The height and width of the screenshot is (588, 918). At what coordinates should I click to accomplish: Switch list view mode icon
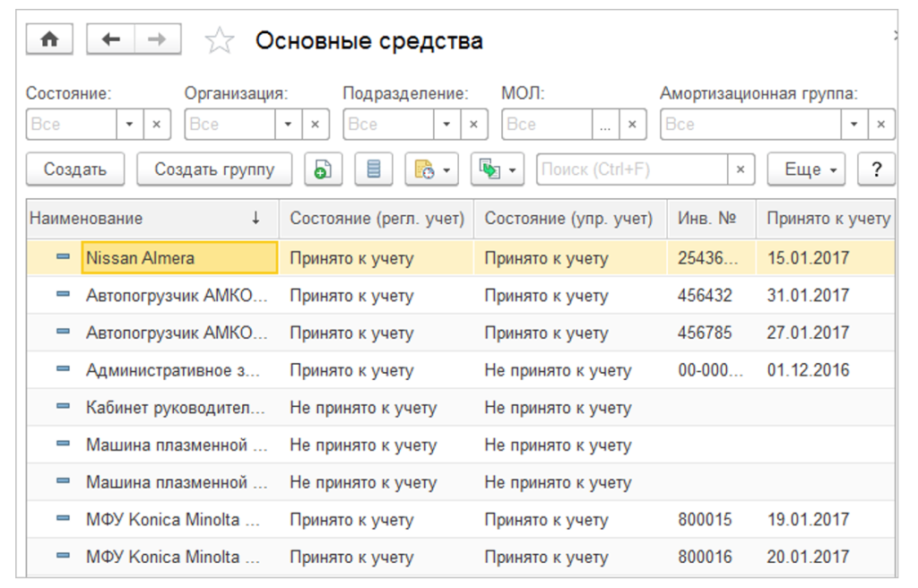click(x=373, y=169)
